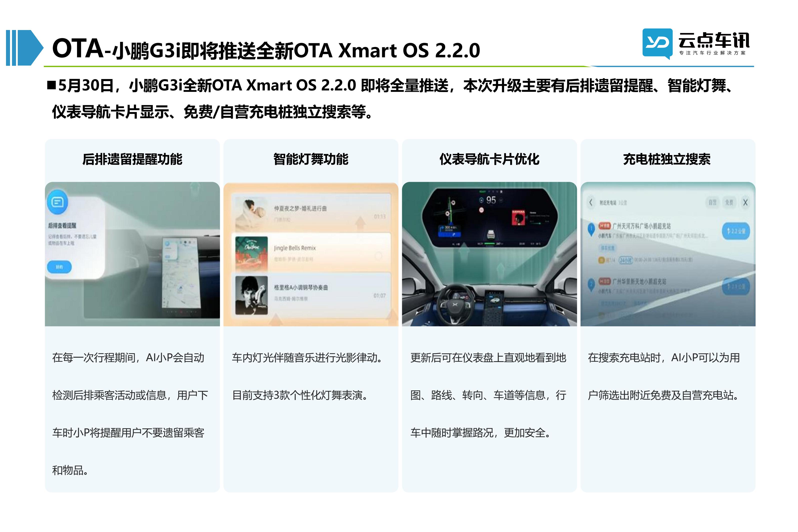
Task: Close the charging station list with X
Action: (745, 203)
